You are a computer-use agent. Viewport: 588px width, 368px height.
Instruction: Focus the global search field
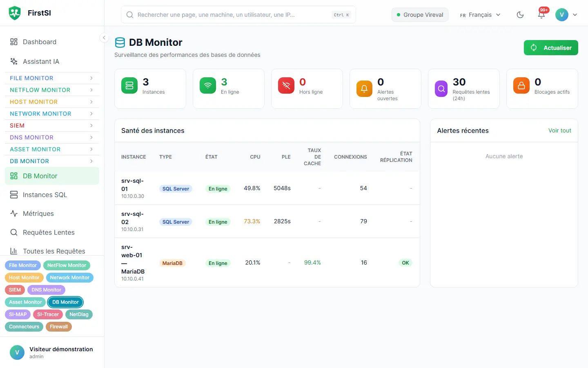point(238,15)
